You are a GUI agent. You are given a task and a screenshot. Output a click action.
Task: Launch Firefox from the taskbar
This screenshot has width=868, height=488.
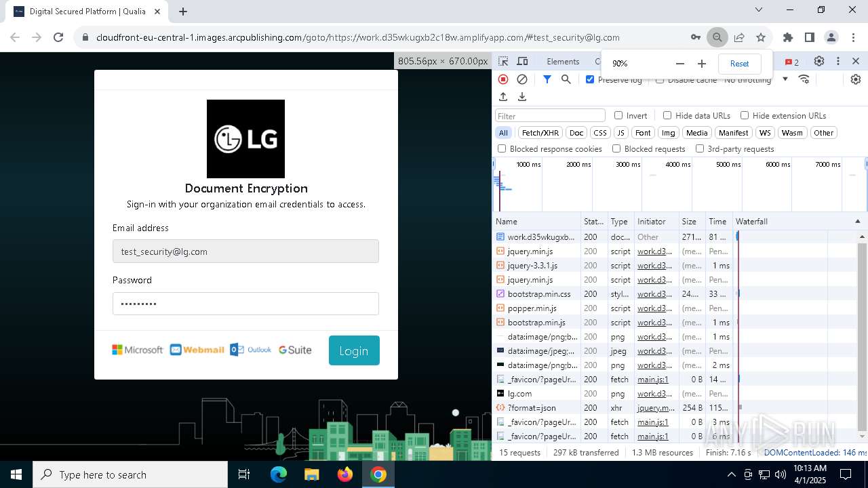pyautogui.click(x=345, y=474)
